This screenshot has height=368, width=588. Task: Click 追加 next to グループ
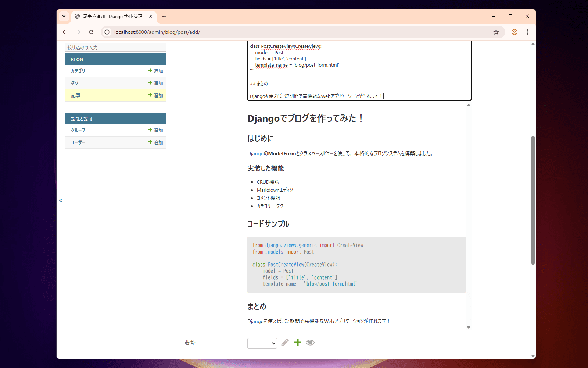pos(156,130)
